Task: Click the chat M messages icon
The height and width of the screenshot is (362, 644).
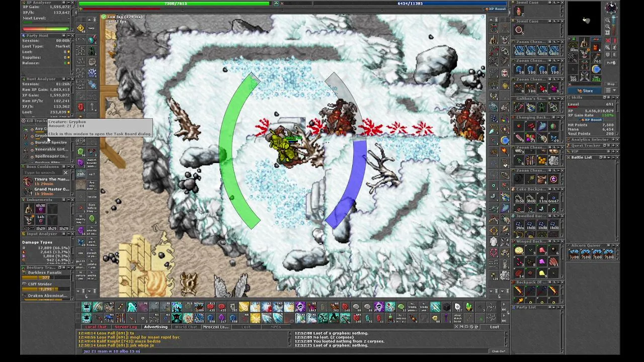Action: pos(461,327)
